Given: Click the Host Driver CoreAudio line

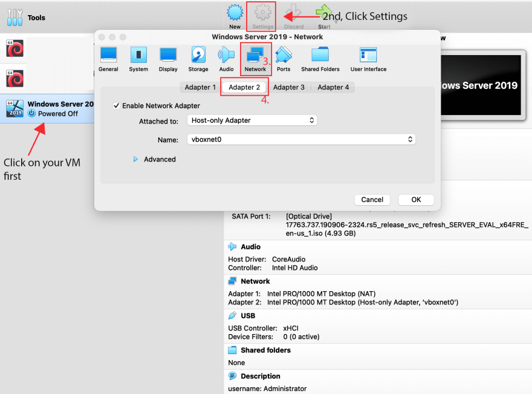Looking at the screenshot, I should point(267,259).
